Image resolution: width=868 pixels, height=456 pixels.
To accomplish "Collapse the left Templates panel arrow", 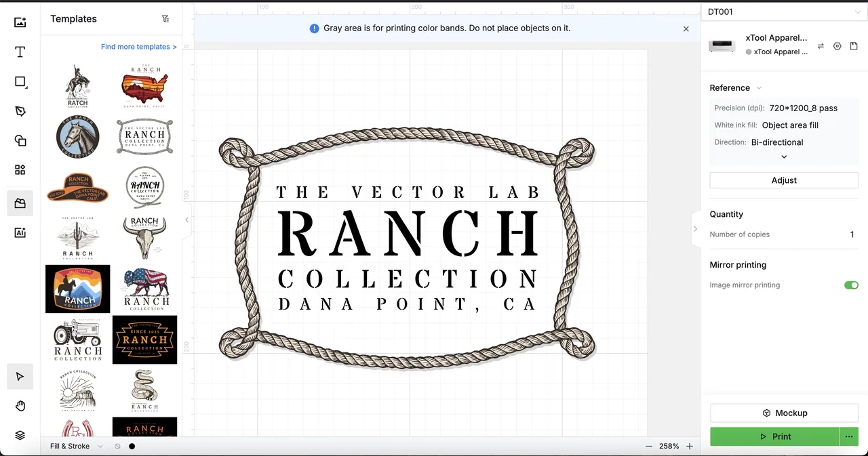I will pyautogui.click(x=187, y=220).
